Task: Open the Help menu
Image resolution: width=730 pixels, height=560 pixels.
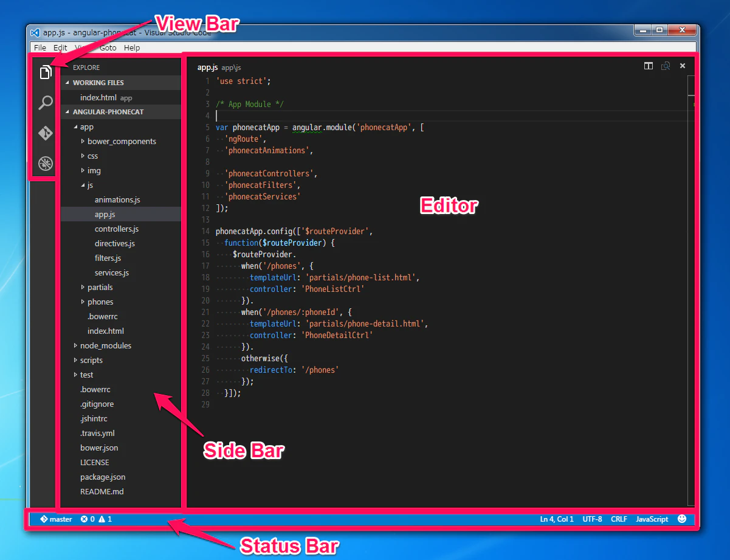Action: pos(132,47)
